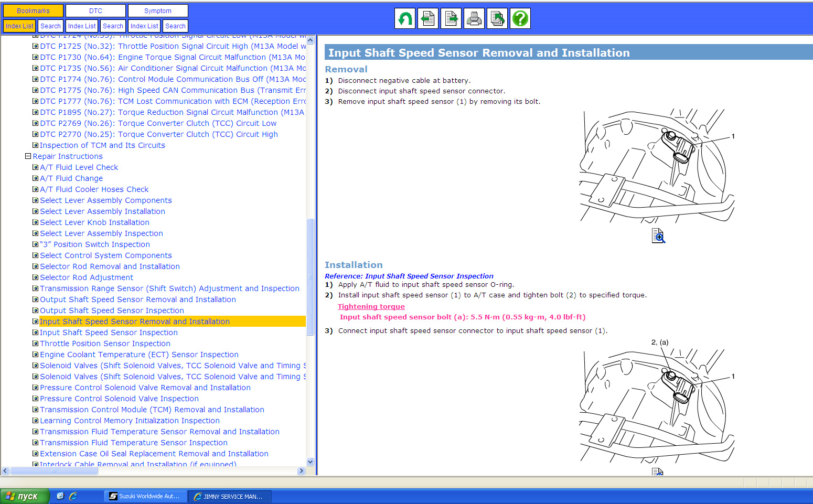The image size is (813, 504).
Task: Click the stacked pages icon with green arrow
Action: 497,19
